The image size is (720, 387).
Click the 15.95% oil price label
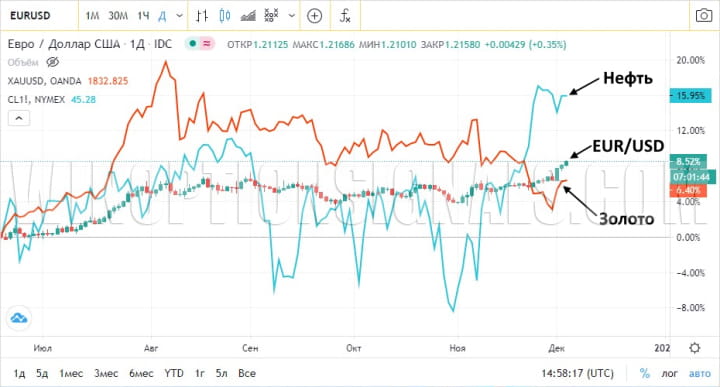[x=691, y=95]
